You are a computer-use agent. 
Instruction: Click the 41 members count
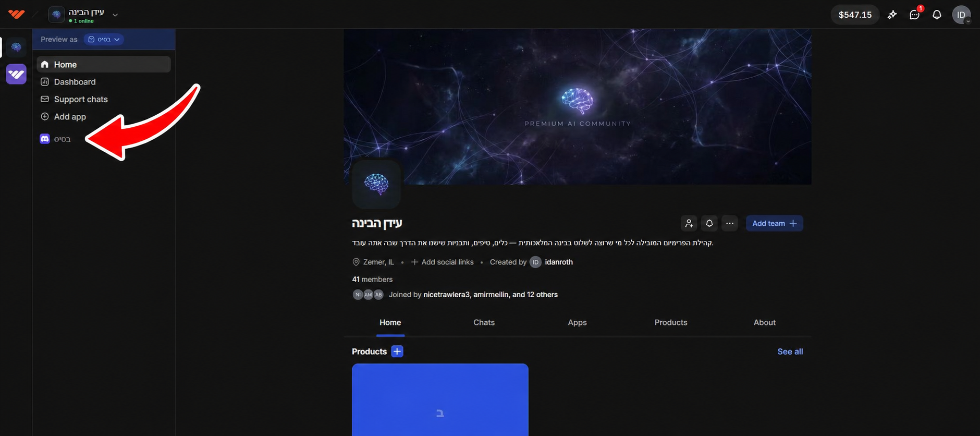point(372,280)
